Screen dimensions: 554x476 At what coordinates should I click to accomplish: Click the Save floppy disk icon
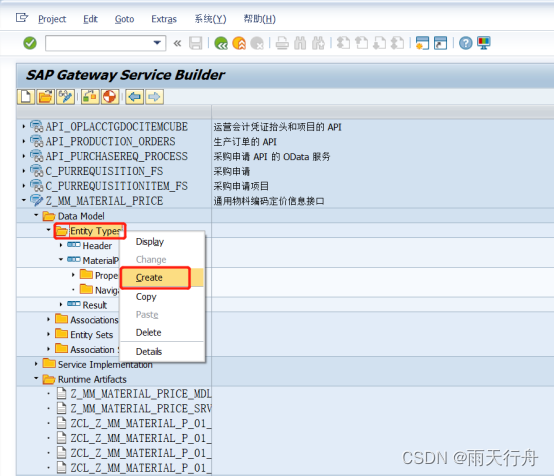(x=195, y=43)
